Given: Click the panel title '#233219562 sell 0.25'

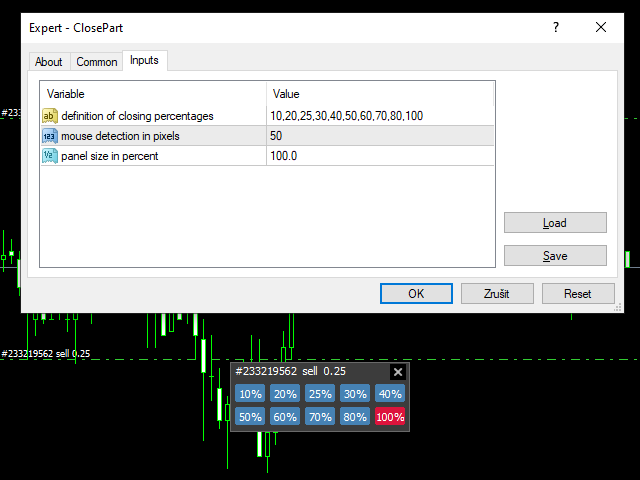Looking at the screenshot, I should pos(291,371).
